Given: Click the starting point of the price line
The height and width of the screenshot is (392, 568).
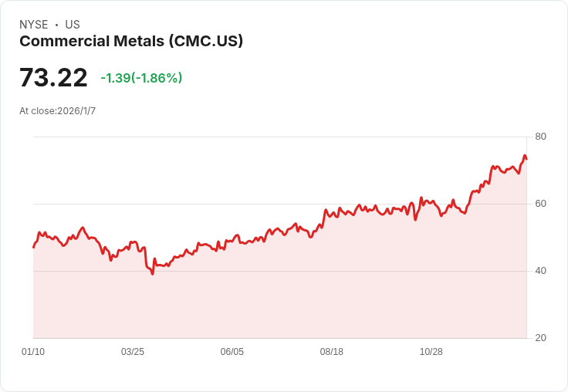Looking at the screenshot, I should pos(34,247).
